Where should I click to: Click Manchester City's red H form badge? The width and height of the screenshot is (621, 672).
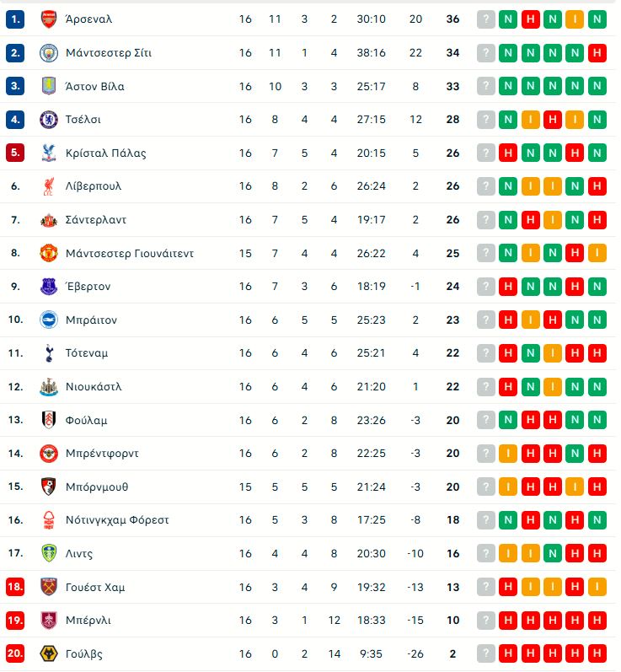coord(597,53)
